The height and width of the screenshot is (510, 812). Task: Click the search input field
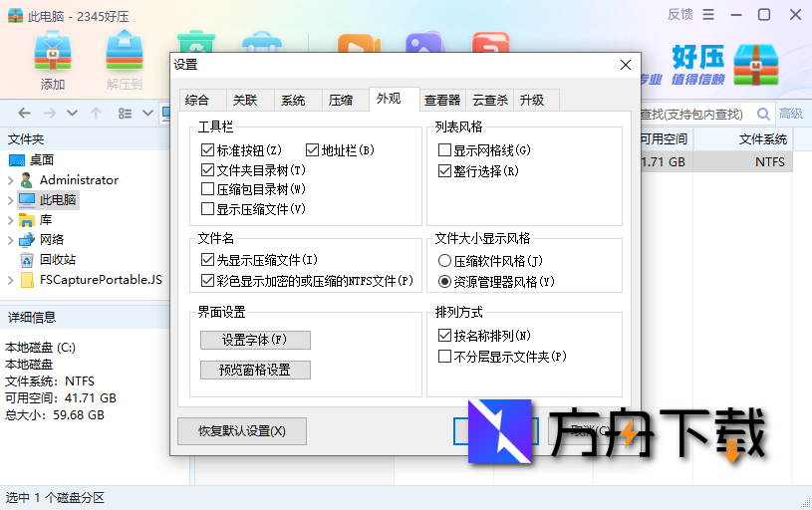pyautogui.click(x=696, y=114)
